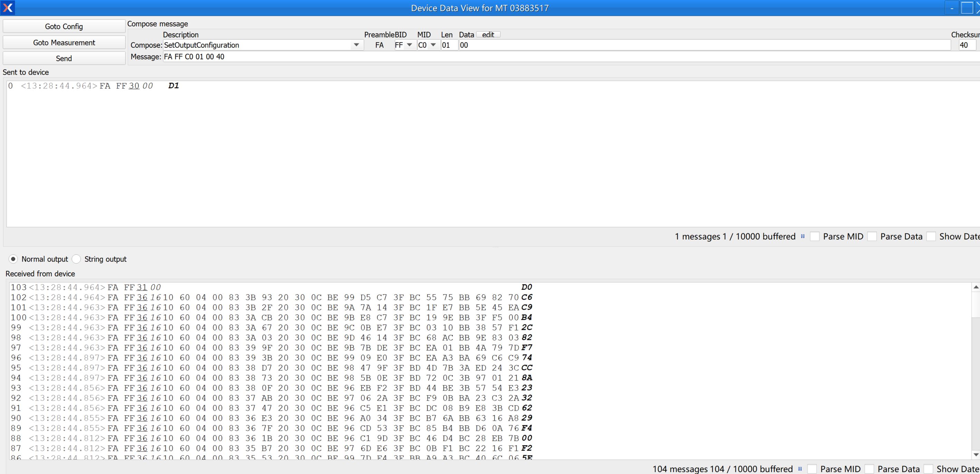980x474 pixels.
Task: Maximize the Device Data View window
Action: point(967,8)
